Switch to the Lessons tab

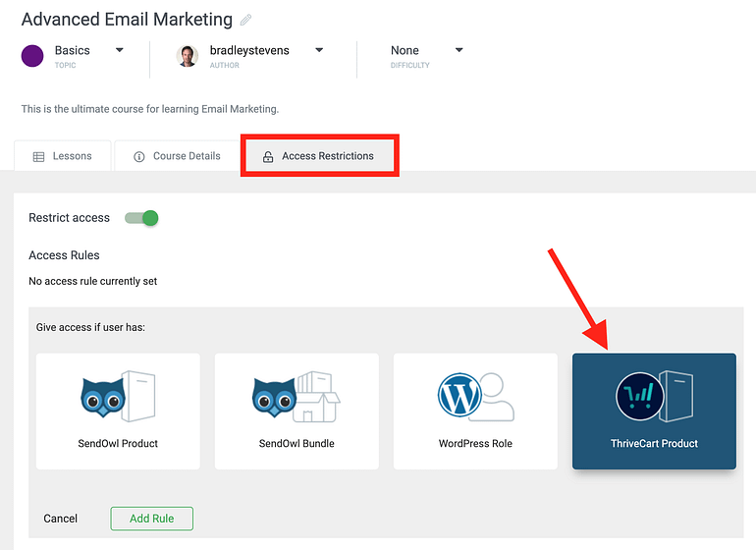(x=63, y=156)
